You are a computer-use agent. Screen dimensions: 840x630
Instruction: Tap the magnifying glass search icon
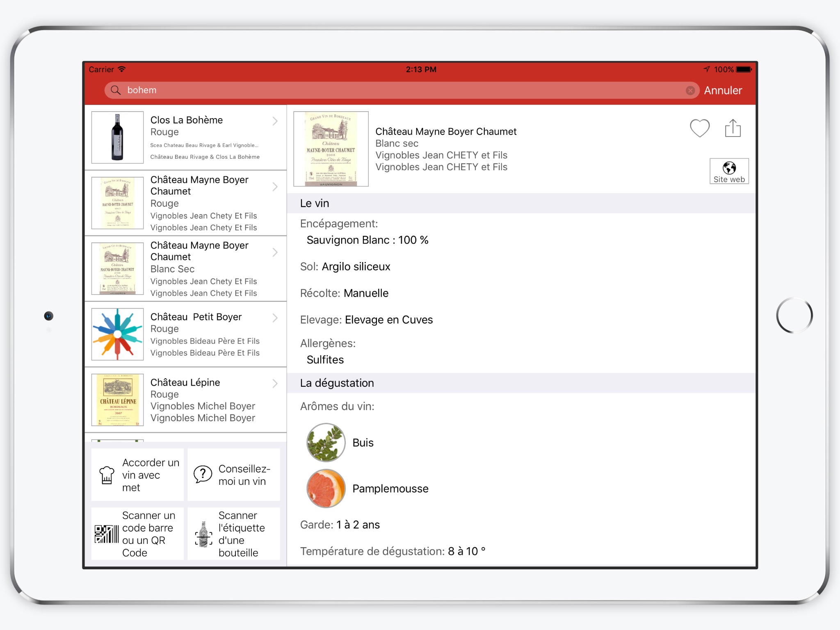point(116,90)
